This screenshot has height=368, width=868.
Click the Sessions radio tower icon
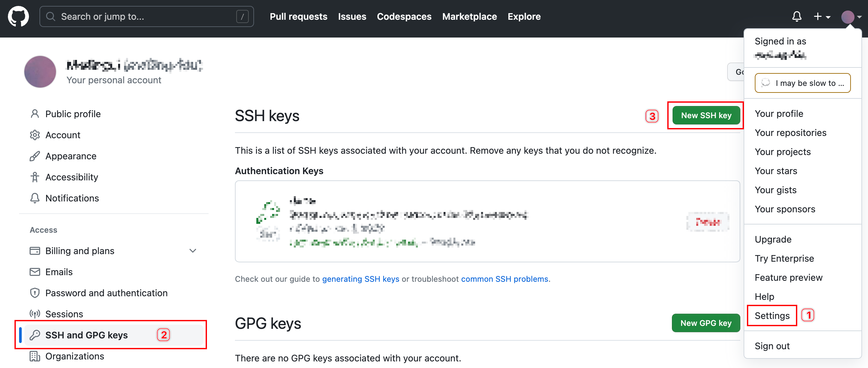click(x=34, y=313)
